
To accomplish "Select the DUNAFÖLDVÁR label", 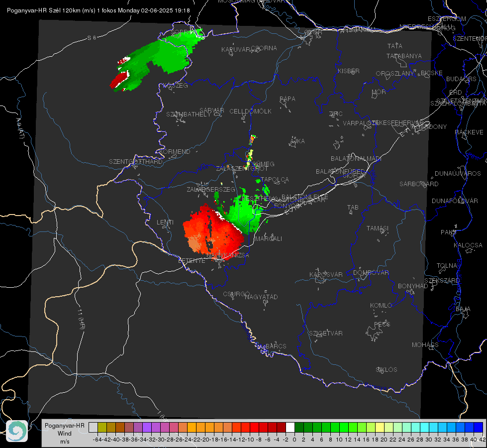I will click(x=455, y=201).
